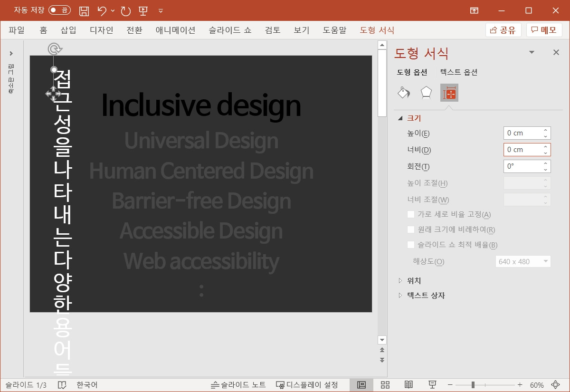Start presentation from beginning icon
The height and width of the screenshot is (392, 570).
[143, 10]
